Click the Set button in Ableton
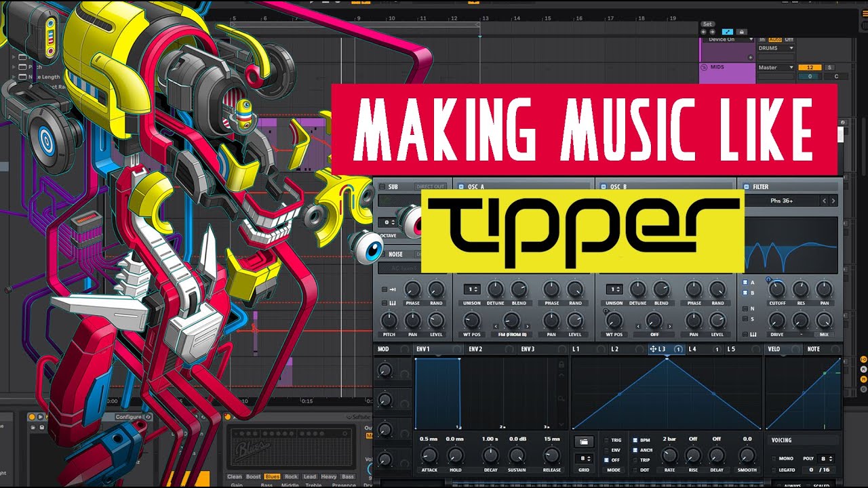This screenshot has width=868, height=488. click(x=707, y=24)
